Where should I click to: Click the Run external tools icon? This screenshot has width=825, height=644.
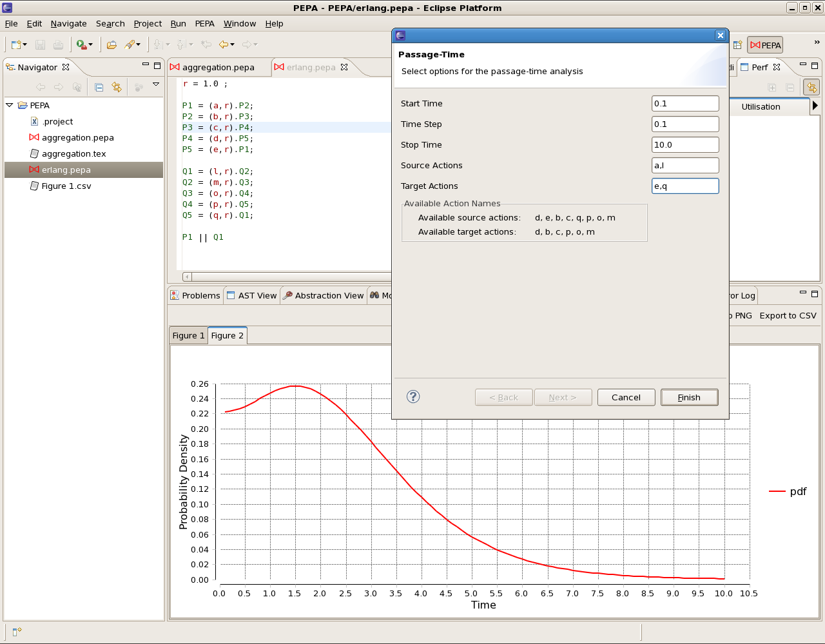click(x=81, y=44)
